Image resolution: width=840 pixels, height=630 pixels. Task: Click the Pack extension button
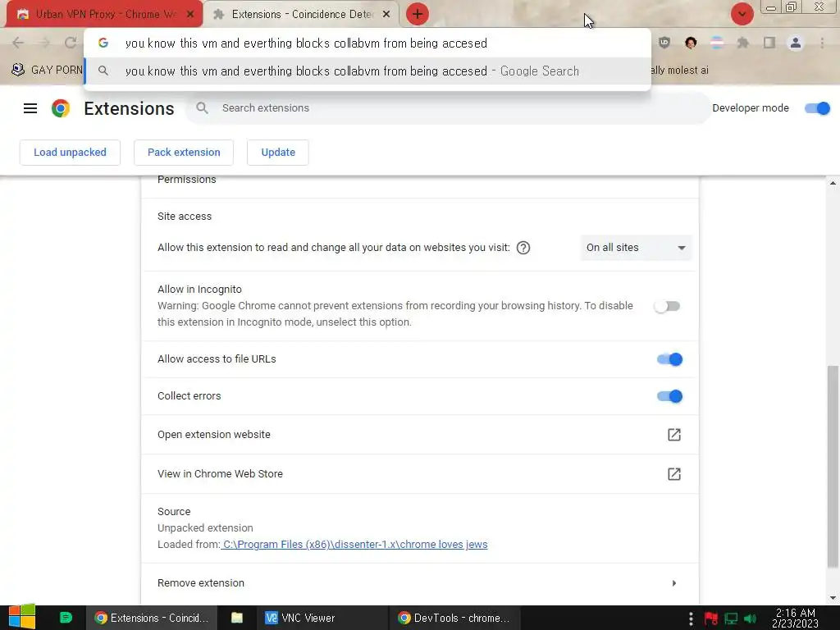click(x=184, y=152)
